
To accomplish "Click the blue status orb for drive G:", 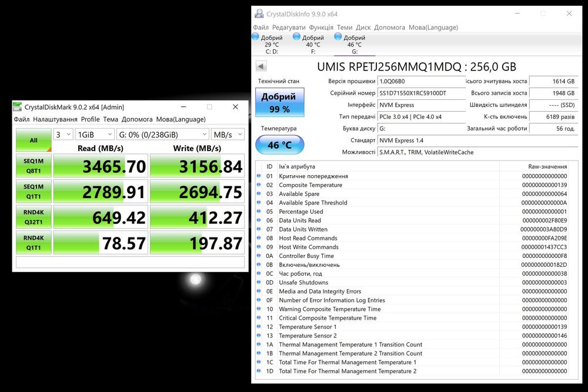I will 338,36.
